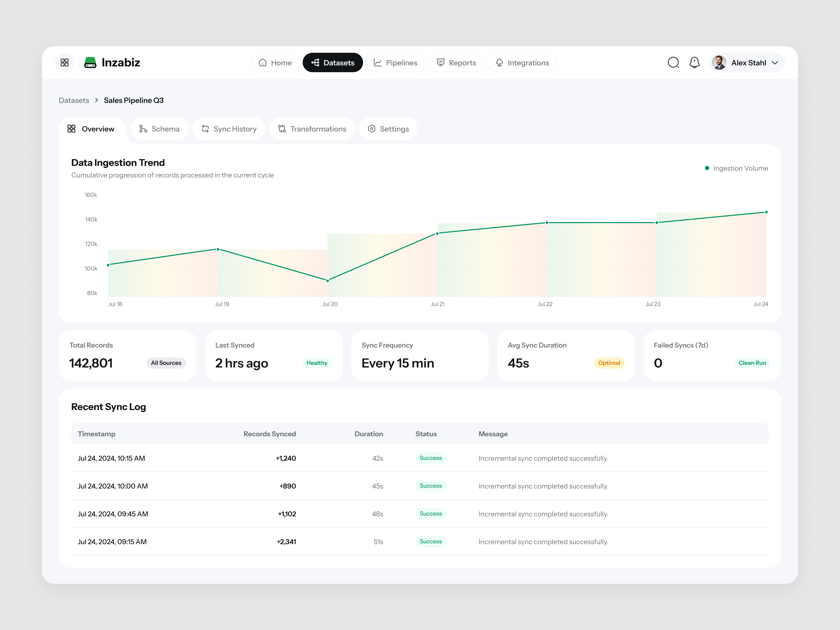Viewport: 840px width, 630px height.
Task: Click the Optimal badge
Action: [609, 363]
